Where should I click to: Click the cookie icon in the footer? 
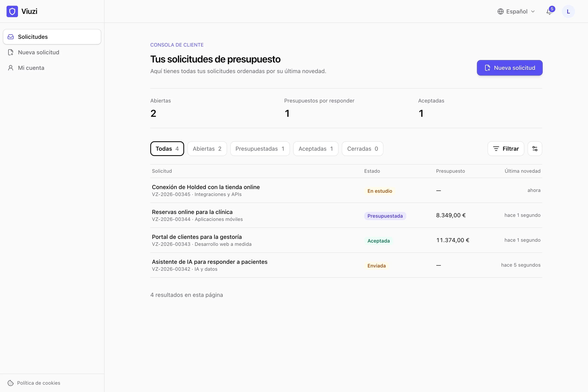tap(10, 383)
